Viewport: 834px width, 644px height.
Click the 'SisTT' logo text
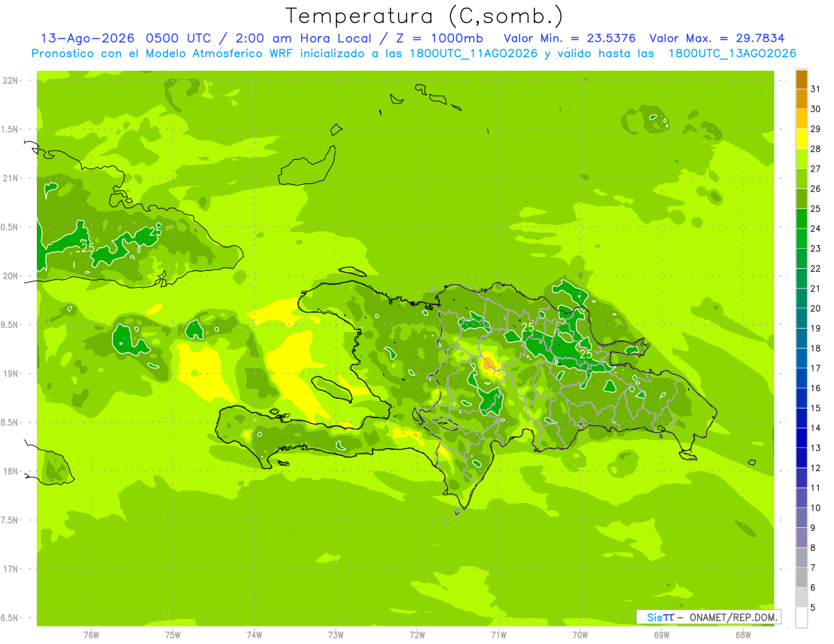[660, 617]
